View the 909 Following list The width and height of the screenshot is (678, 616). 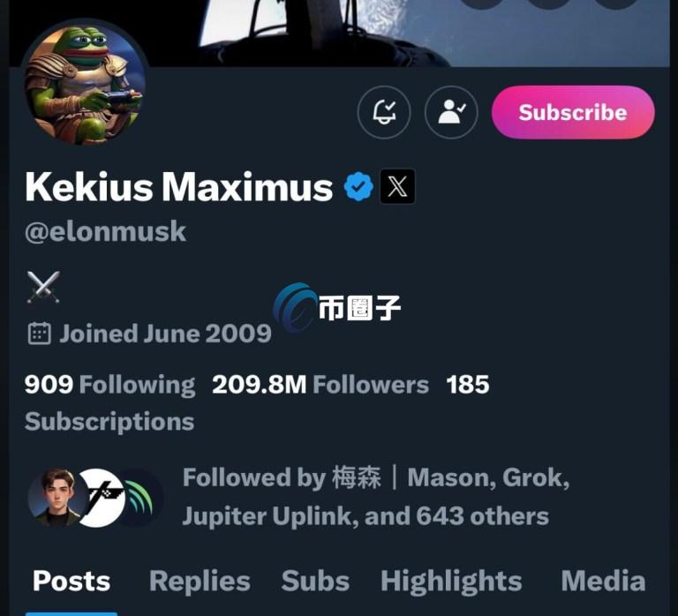click(x=109, y=384)
